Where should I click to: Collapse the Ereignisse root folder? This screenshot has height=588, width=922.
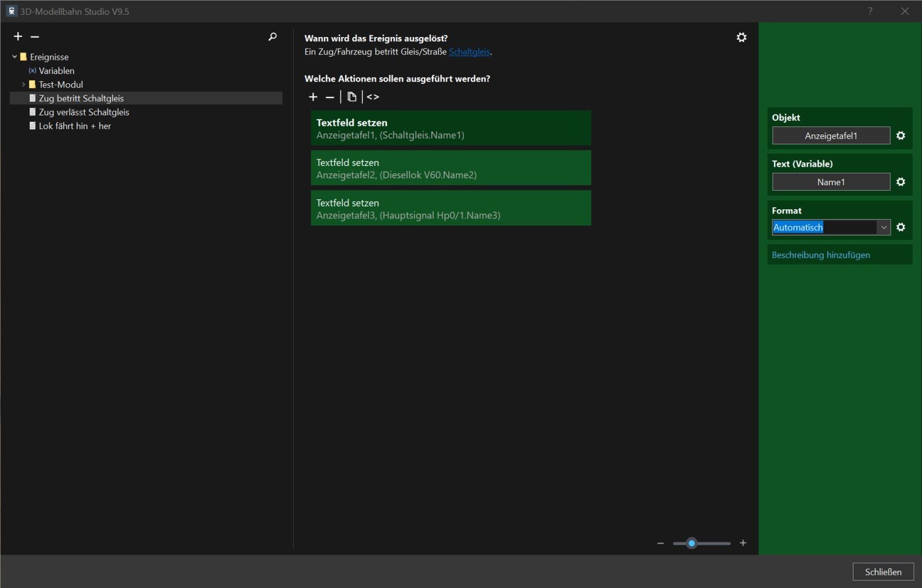point(15,57)
